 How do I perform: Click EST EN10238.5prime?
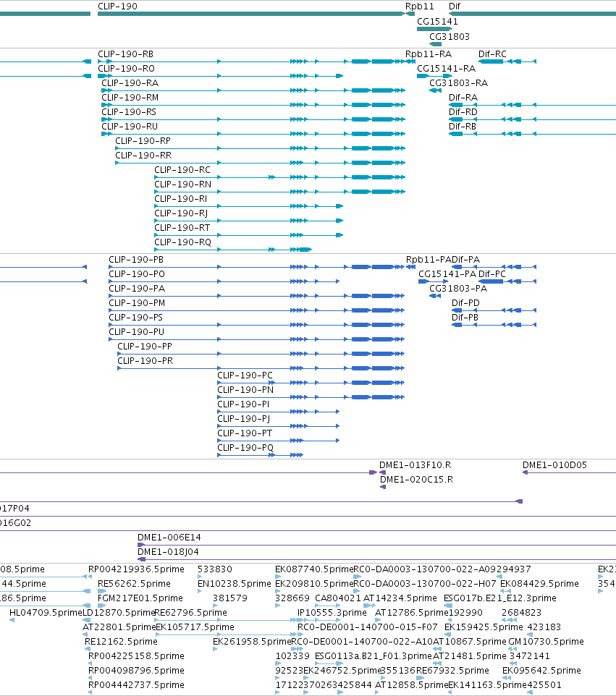point(234,584)
